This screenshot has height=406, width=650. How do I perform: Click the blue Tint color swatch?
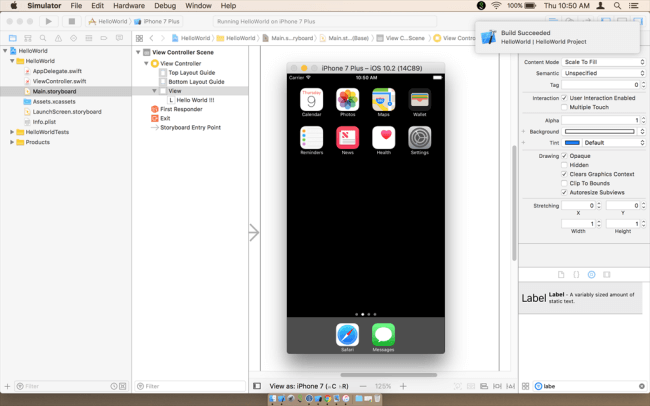coord(572,143)
